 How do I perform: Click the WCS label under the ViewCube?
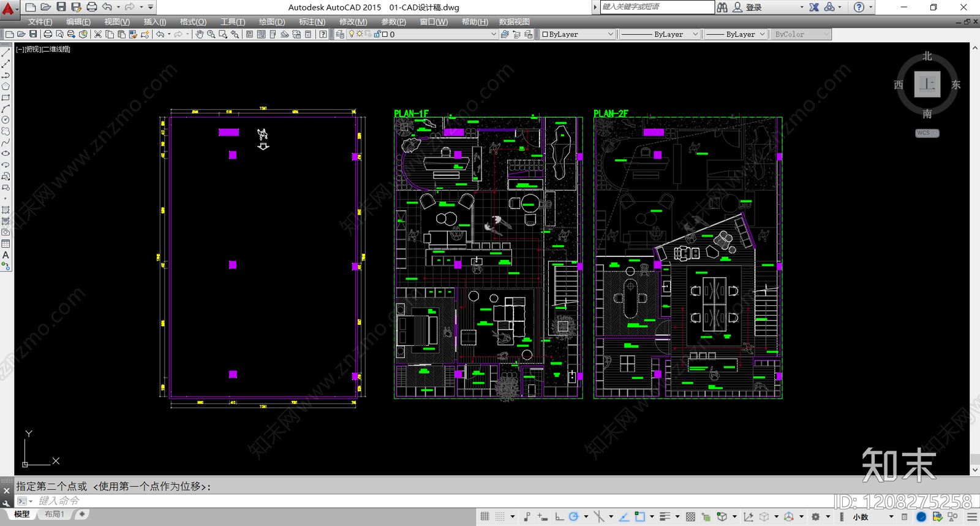[927, 133]
